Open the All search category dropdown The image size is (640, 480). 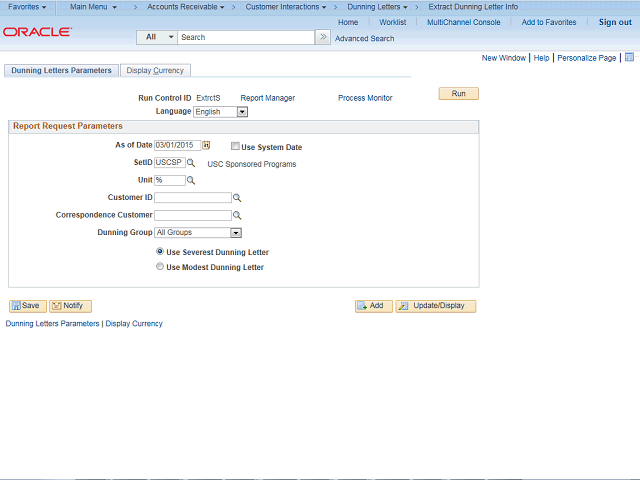(157, 37)
